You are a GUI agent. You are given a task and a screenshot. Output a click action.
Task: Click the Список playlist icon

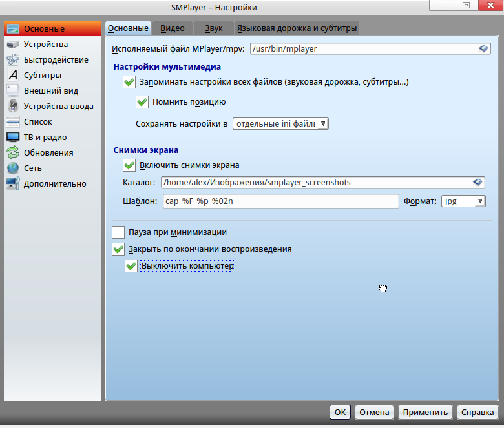(x=13, y=122)
